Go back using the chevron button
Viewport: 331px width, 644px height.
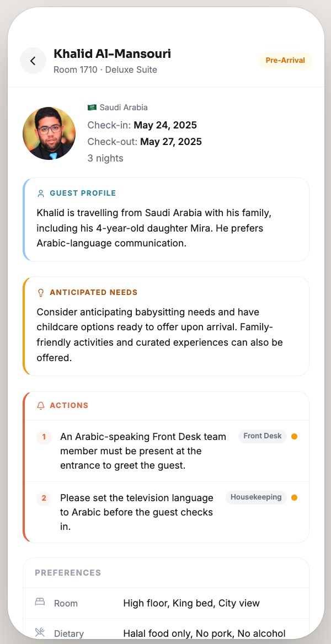click(33, 61)
